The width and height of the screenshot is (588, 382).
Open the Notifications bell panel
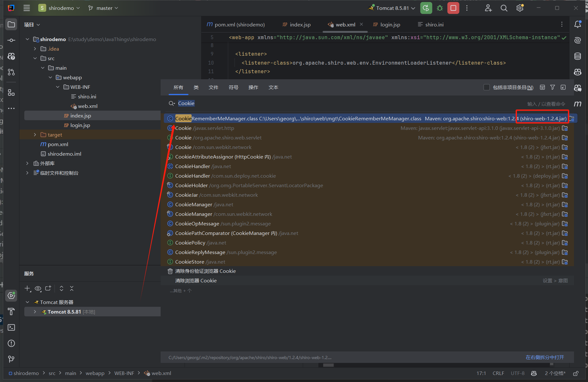click(x=577, y=25)
